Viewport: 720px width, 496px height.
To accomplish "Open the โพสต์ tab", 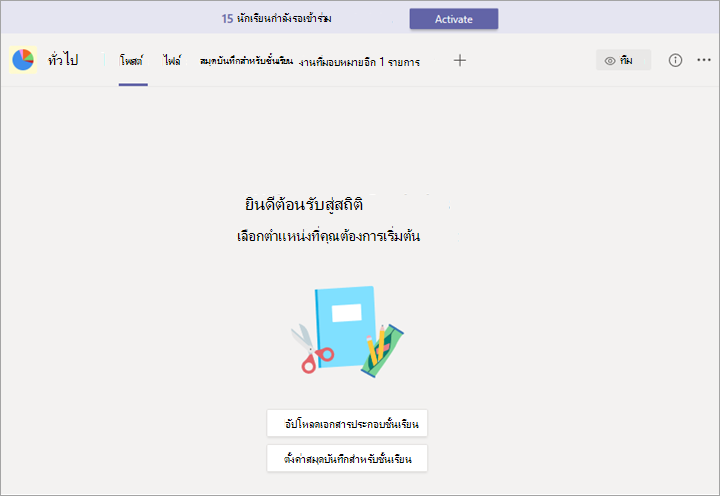I will pyautogui.click(x=131, y=61).
